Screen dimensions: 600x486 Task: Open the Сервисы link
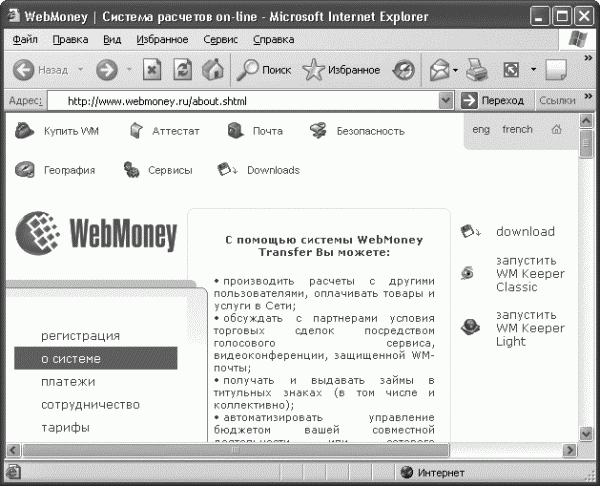click(170, 170)
